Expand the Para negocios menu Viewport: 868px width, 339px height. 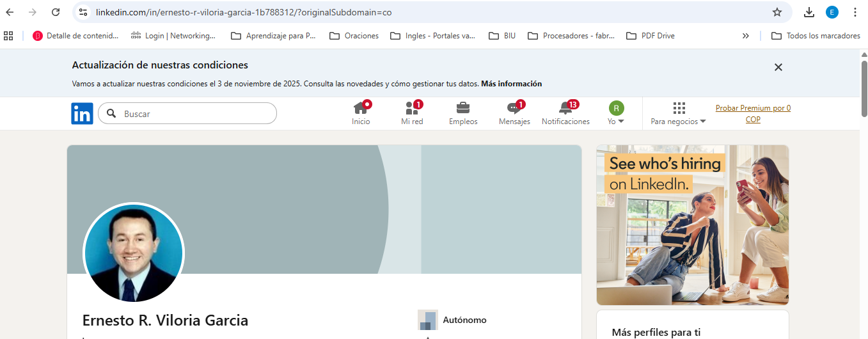coord(678,114)
